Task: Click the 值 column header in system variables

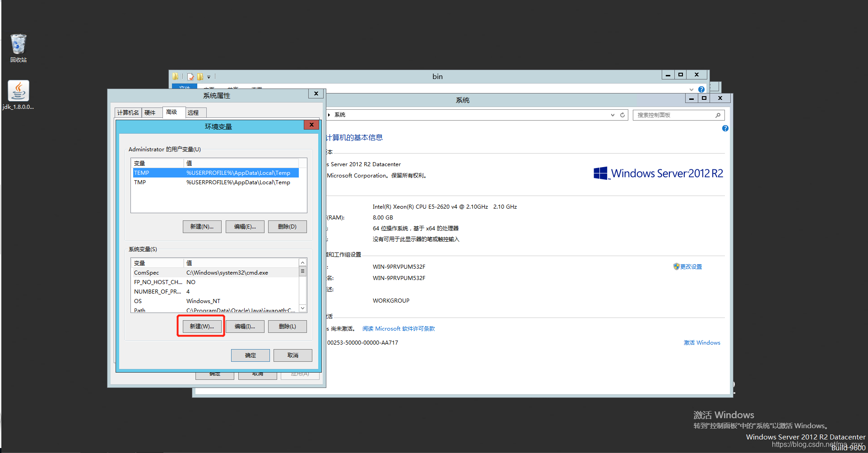Action: [241, 263]
